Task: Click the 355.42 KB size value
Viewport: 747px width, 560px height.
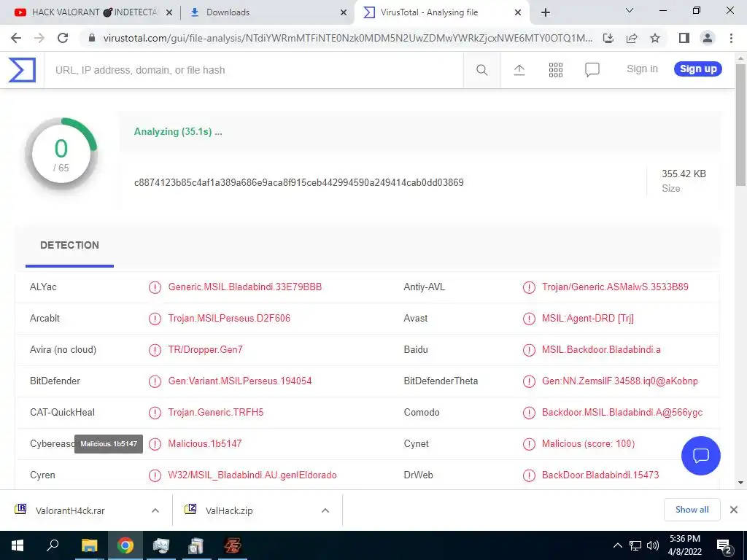Action: tap(684, 174)
